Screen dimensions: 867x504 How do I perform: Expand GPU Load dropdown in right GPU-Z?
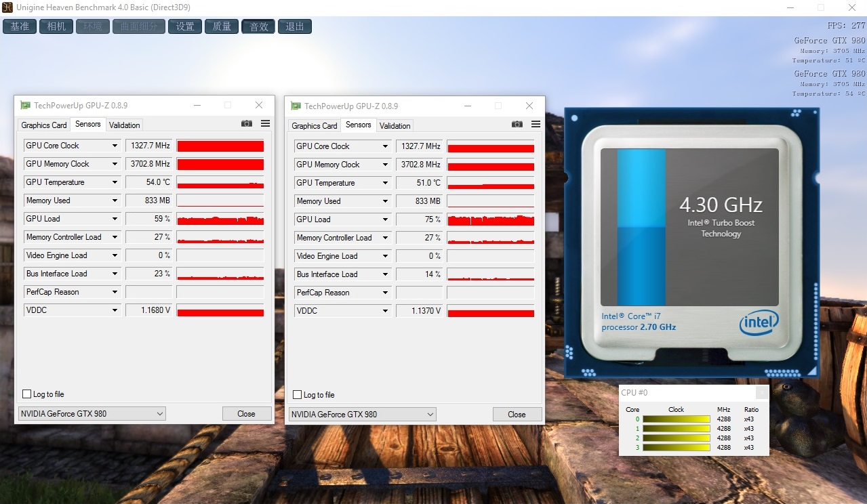click(x=385, y=219)
